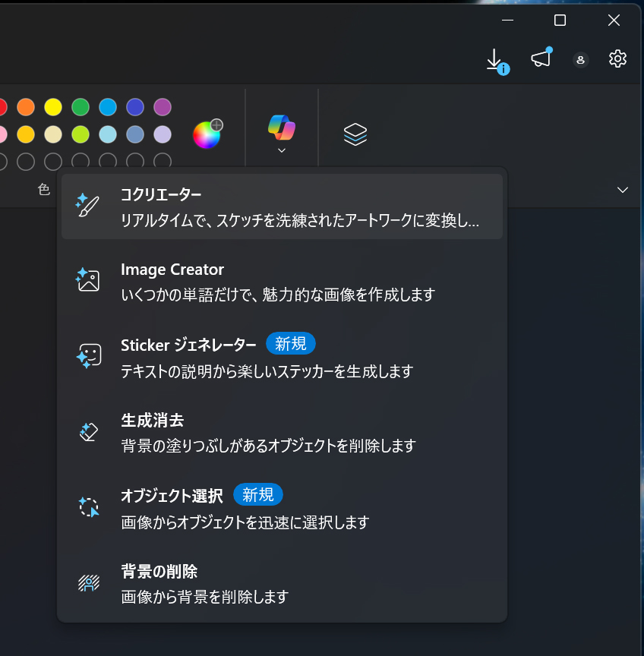644x656 pixels.
Task: Select the green color swatch
Action: (80, 107)
